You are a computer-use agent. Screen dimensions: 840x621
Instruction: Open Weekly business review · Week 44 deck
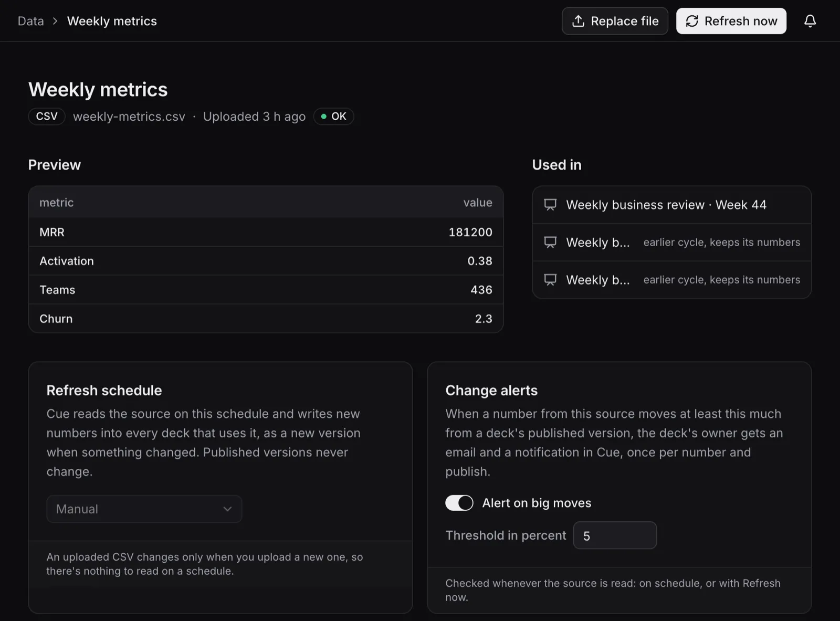click(x=672, y=205)
